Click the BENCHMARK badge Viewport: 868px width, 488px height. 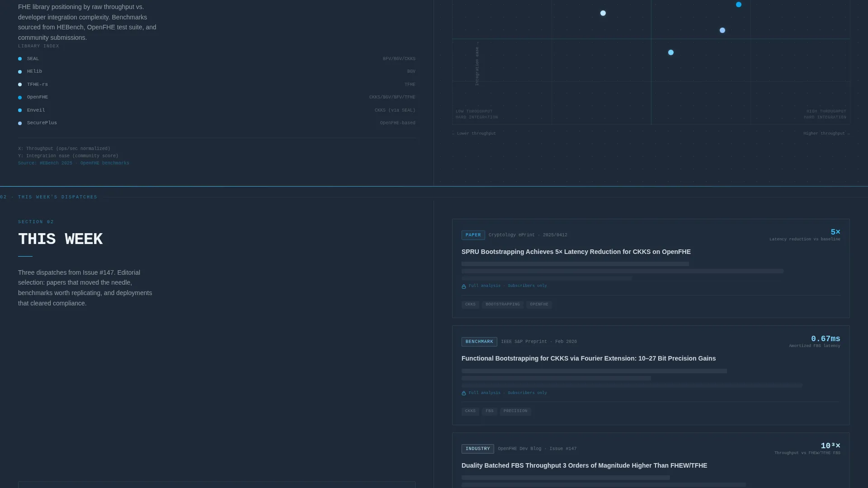[479, 342]
